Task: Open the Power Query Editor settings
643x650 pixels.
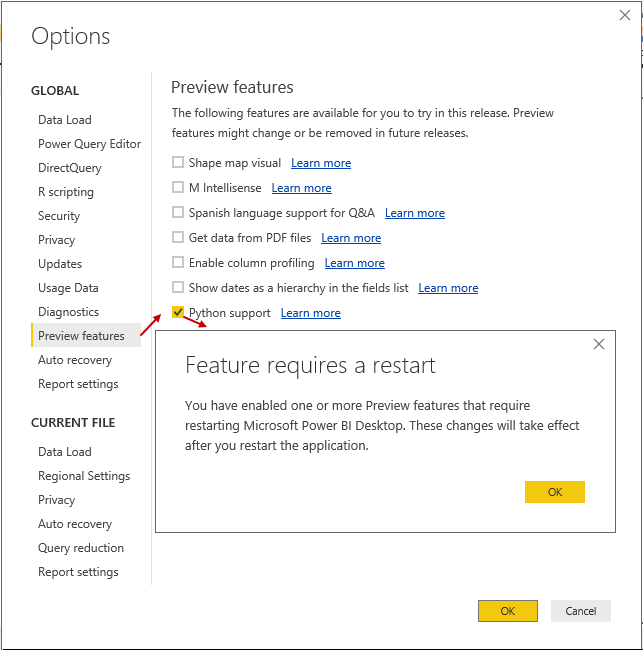Action: pos(89,144)
